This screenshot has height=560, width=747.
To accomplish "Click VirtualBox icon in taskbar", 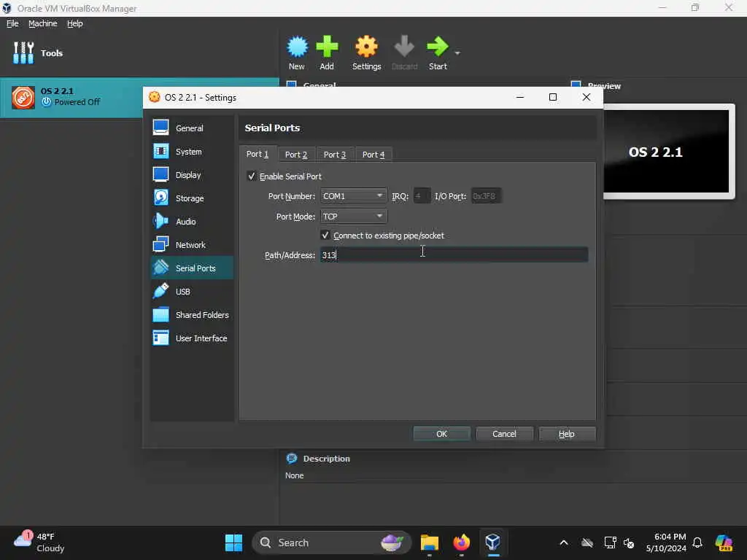I will click(492, 542).
